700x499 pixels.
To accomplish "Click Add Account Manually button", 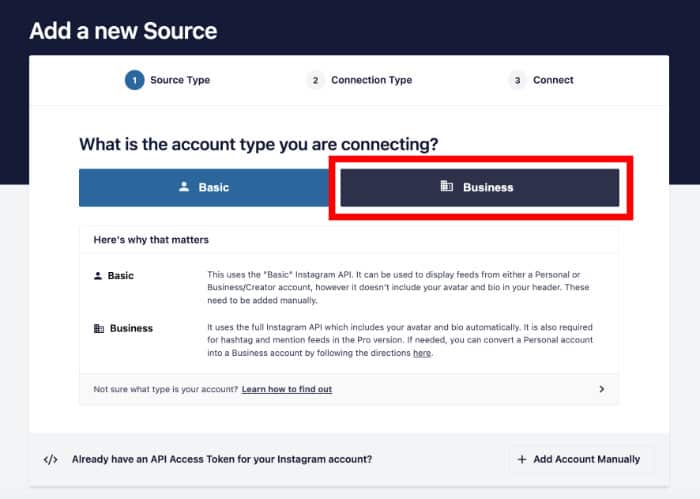I will [580, 459].
